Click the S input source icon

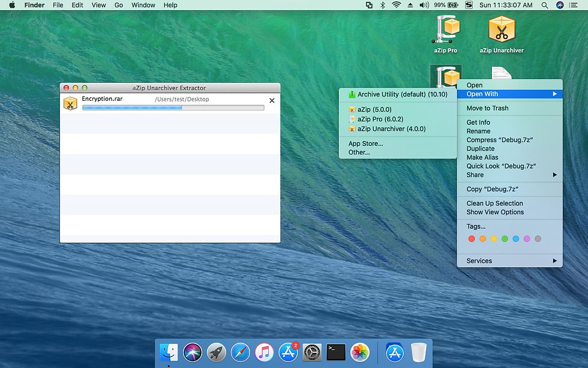coord(469,5)
